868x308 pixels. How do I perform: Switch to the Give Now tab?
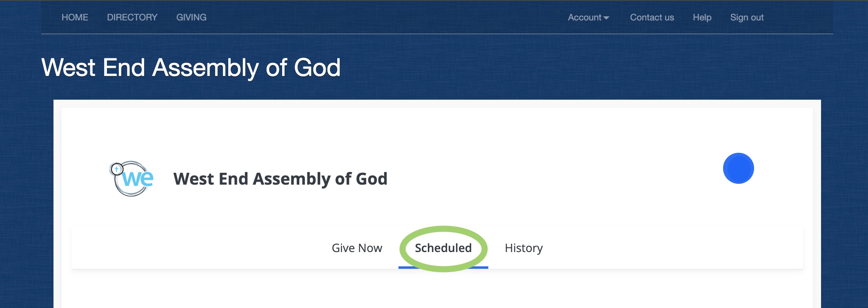click(x=357, y=248)
